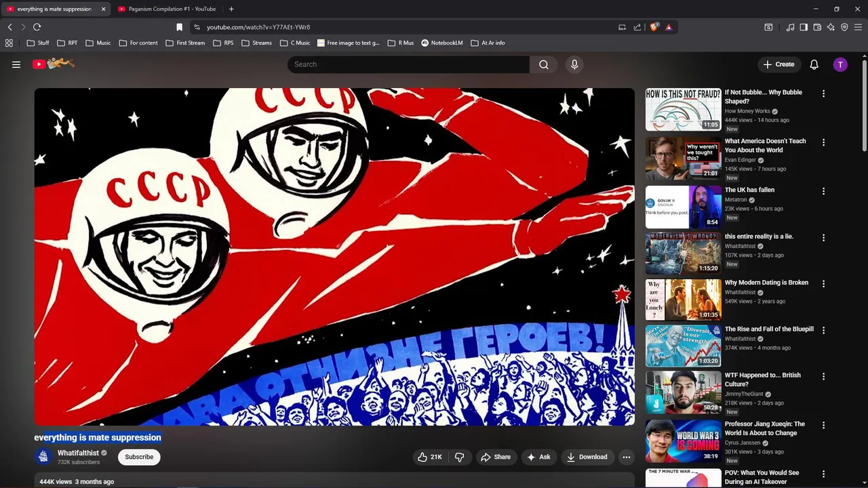Click the Whatifalthist channel avatar
The image size is (868, 488).
(43, 457)
